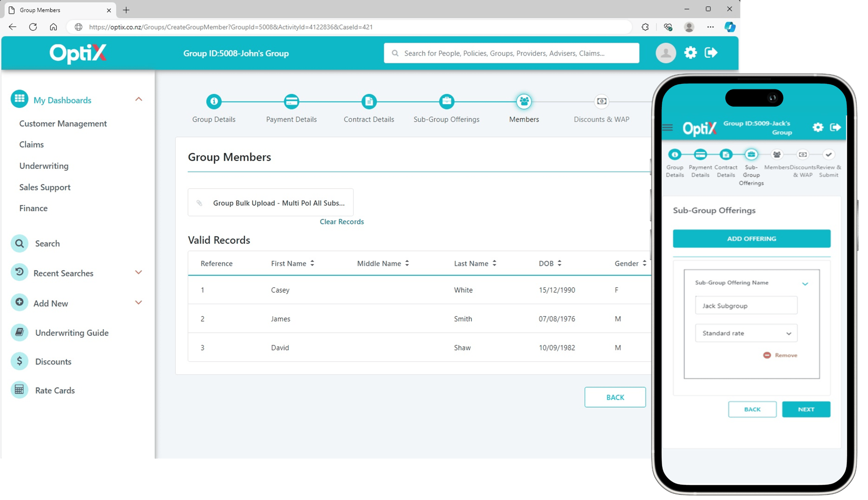The height and width of the screenshot is (500, 868).
Task: Open browser home page button
Action: coord(53,27)
